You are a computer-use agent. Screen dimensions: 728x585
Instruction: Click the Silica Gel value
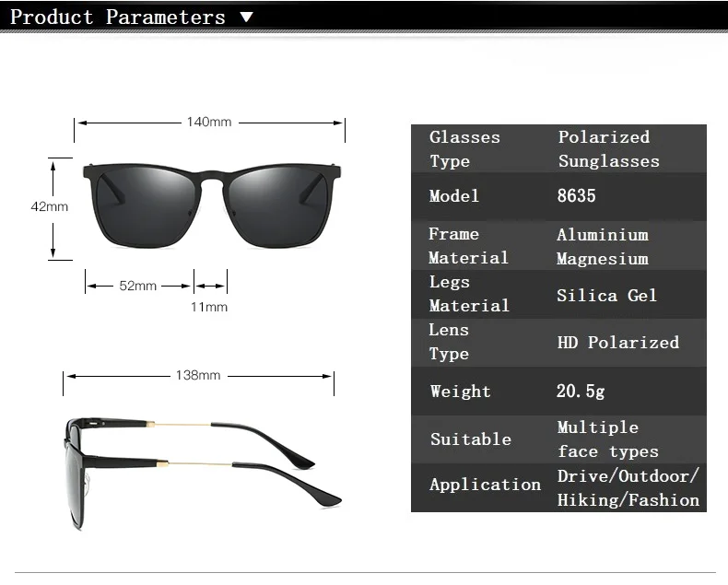pos(606,296)
